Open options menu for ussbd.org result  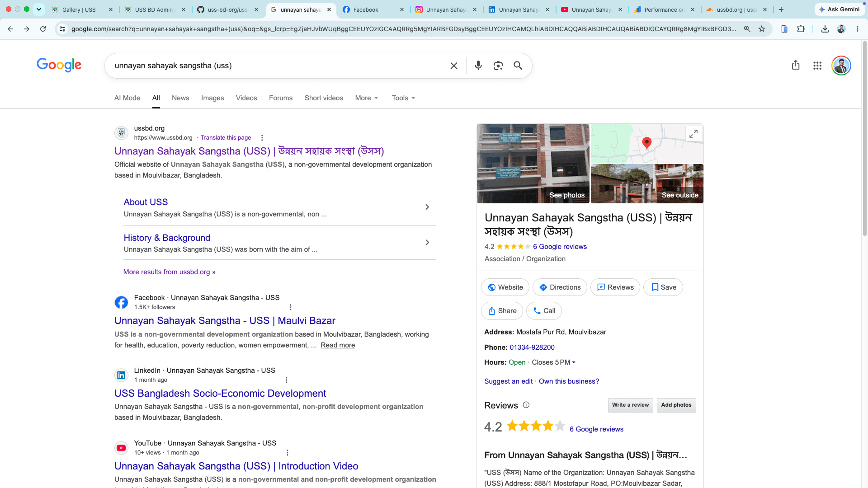[x=262, y=138]
